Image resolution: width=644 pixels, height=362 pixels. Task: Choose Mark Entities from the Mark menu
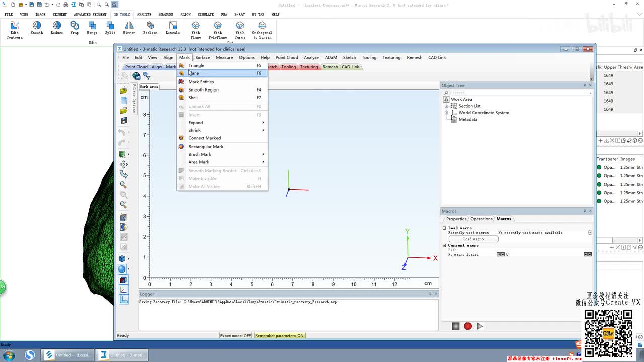[x=222, y=82]
